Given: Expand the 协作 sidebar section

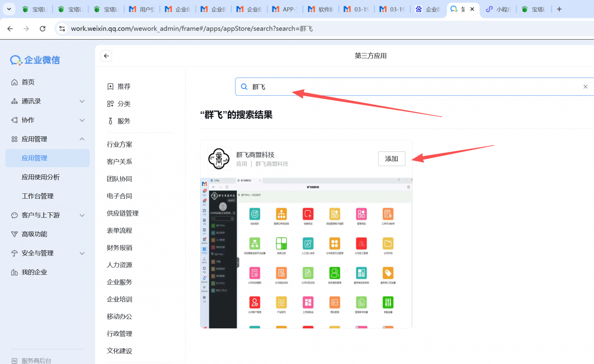Looking at the screenshot, I should click(82, 120).
